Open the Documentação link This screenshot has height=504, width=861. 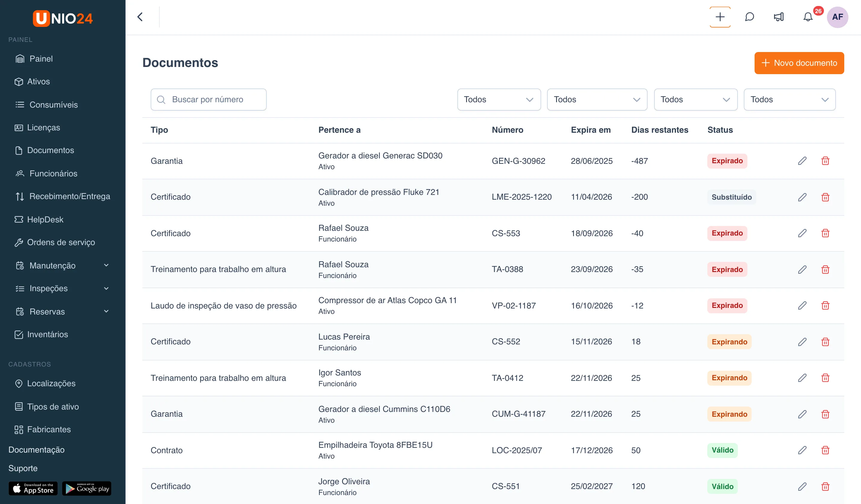36,450
